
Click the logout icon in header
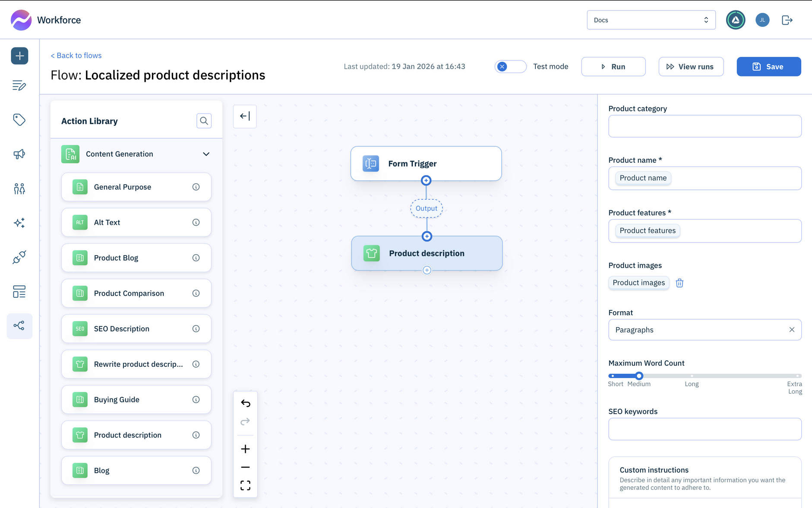click(787, 20)
